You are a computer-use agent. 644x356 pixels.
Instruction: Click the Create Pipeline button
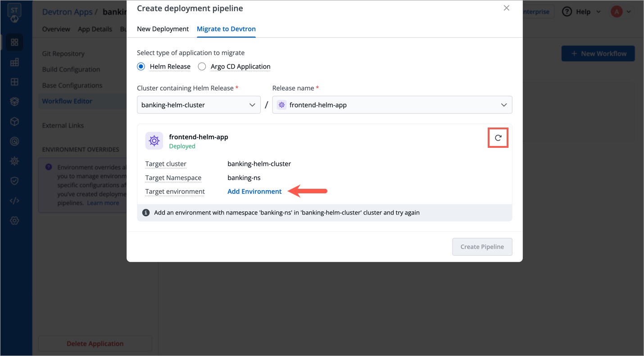click(x=482, y=247)
